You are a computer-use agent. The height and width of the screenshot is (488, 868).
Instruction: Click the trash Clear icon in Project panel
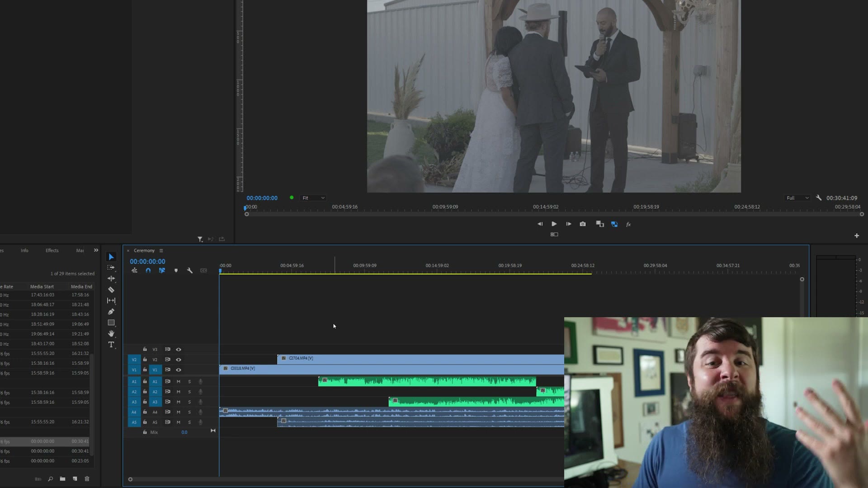tap(87, 479)
